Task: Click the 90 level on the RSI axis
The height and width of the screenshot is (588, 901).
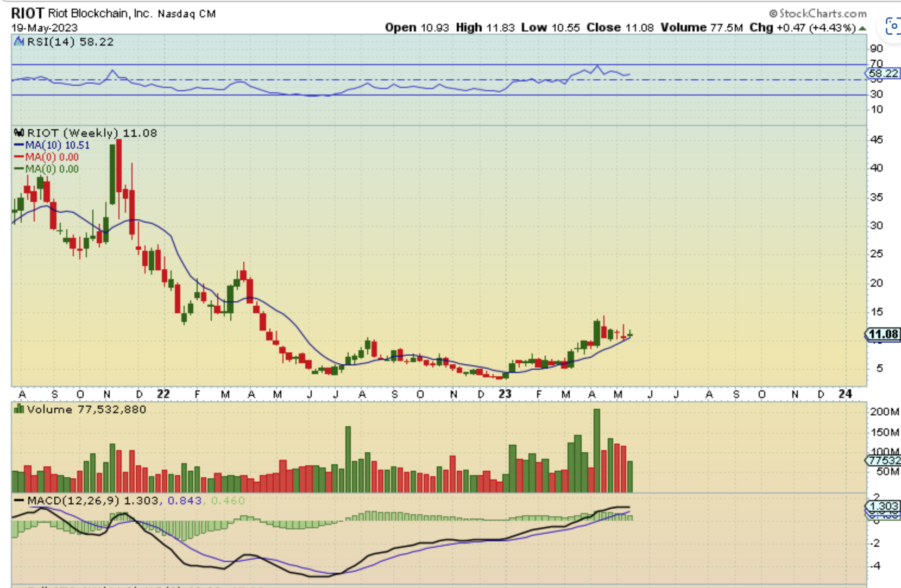Action: point(877,48)
